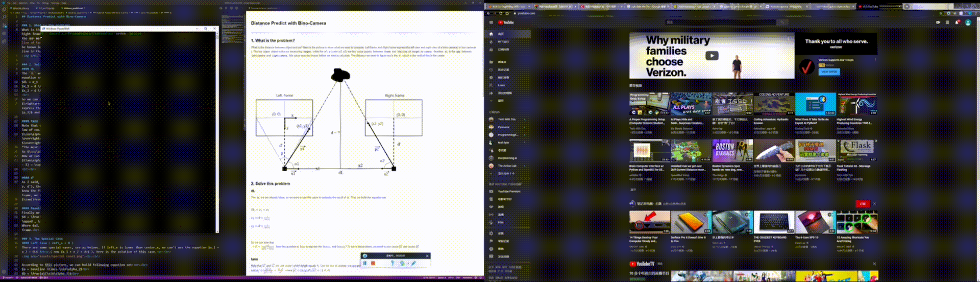The width and height of the screenshot is (980, 282).
Task: Focus the YouTube search input field
Action: coord(721,22)
